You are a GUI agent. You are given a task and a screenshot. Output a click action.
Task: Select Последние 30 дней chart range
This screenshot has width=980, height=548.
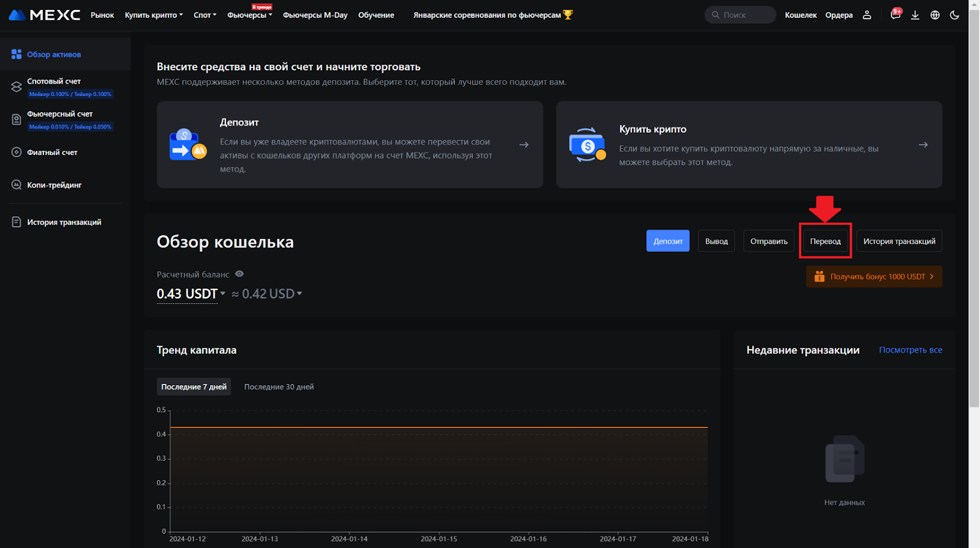coord(279,387)
